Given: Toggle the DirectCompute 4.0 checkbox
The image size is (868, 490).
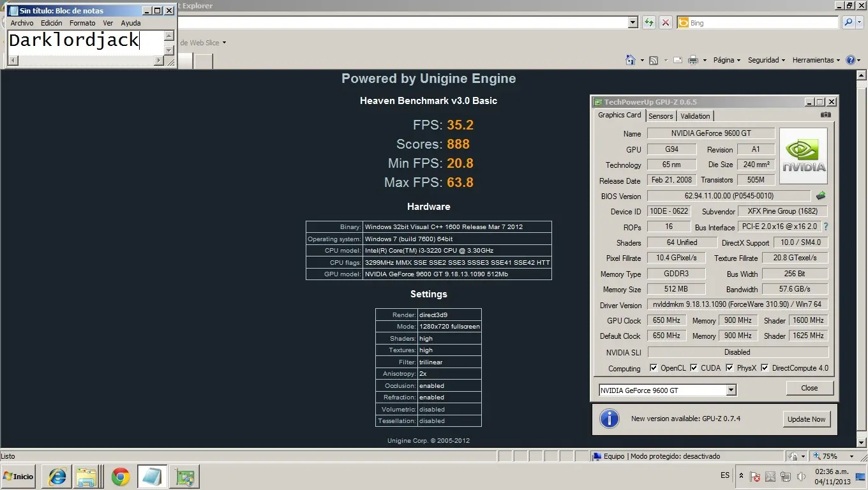Looking at the screenshot, I should pos(765,367).
